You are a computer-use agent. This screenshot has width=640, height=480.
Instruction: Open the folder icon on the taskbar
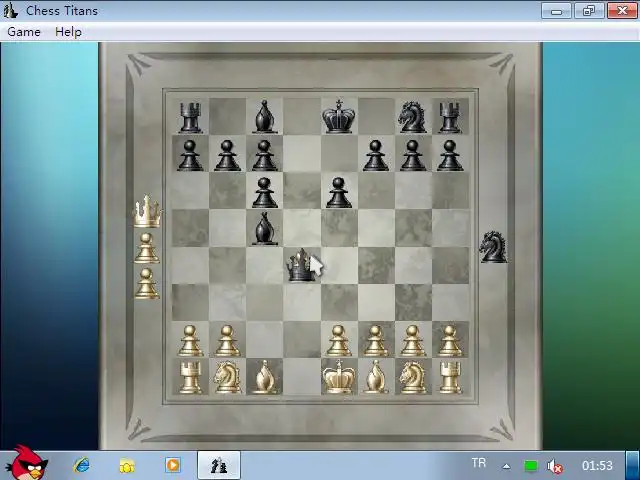pyautogui.click(x=127, y=465)
